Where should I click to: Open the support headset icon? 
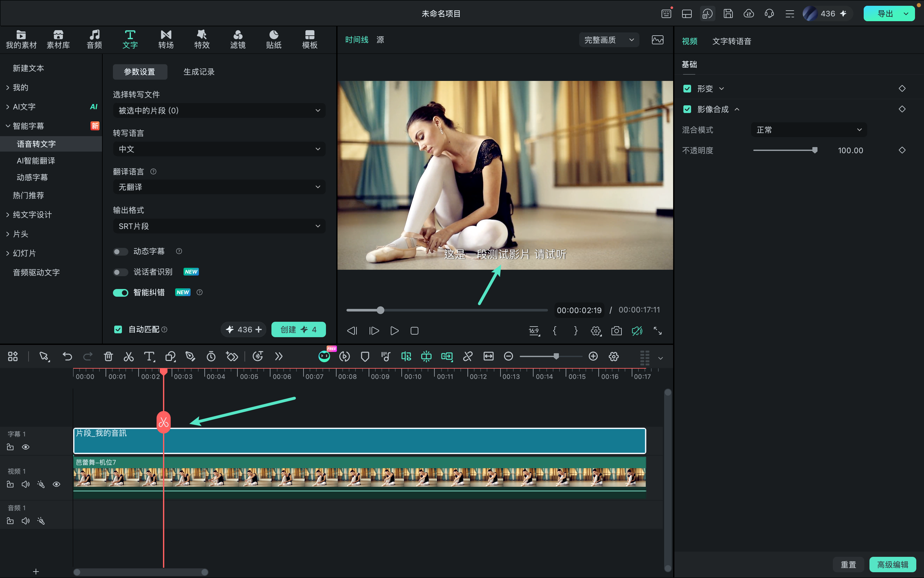pos(769,14)
